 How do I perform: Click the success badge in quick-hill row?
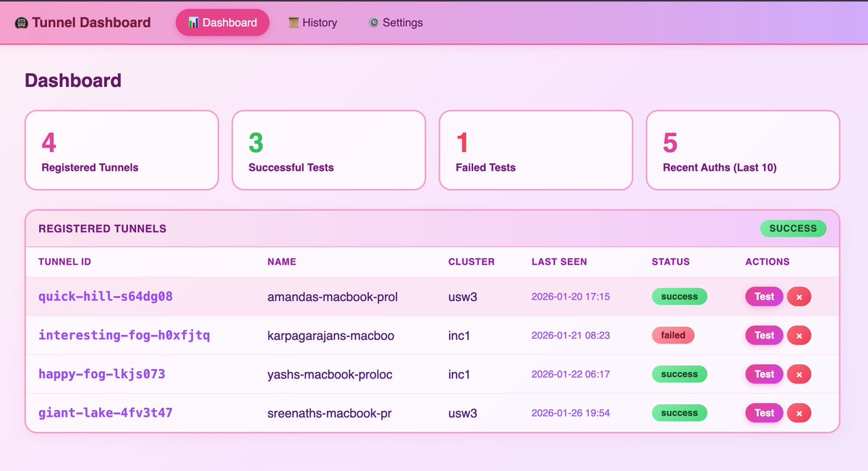pyautogui.click(x=679, y=297)
